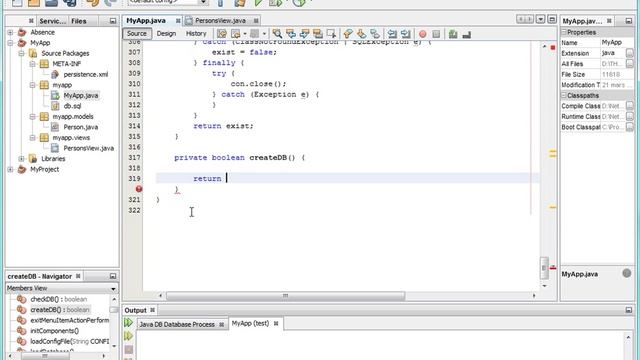The width and height of the screenshot is (640, 360).
Task: Start Macro Recording red button
Action: [x=423, y=34]
